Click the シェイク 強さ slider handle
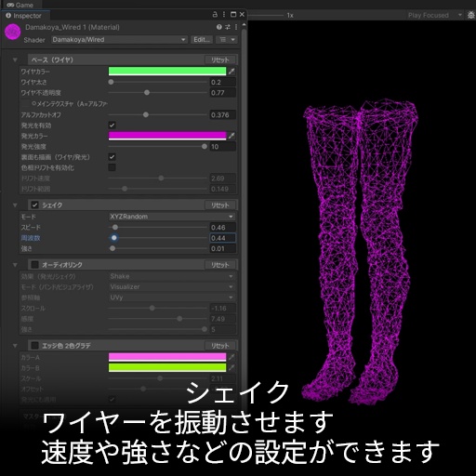476x476 pixels. point(112,248)
